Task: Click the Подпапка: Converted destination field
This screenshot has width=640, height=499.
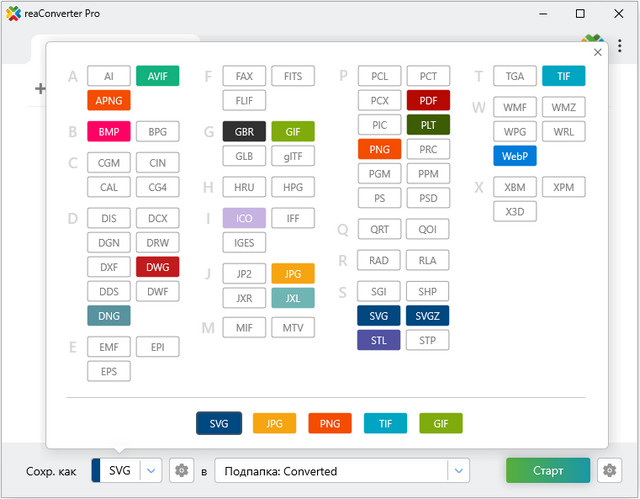Action: (x=330, y=471)
